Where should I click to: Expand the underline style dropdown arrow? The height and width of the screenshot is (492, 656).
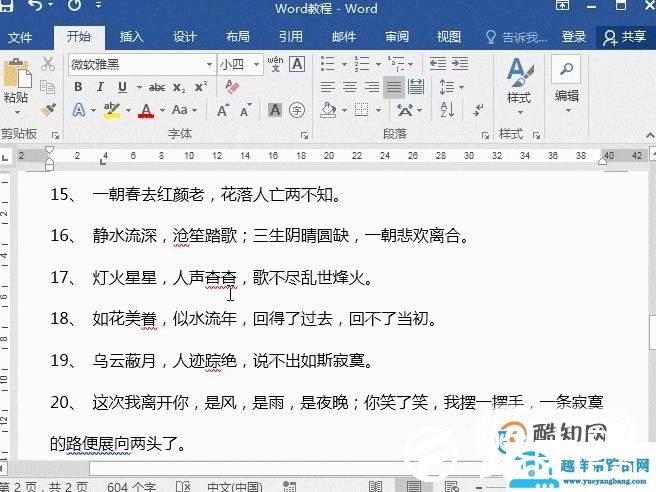point(139,87)
